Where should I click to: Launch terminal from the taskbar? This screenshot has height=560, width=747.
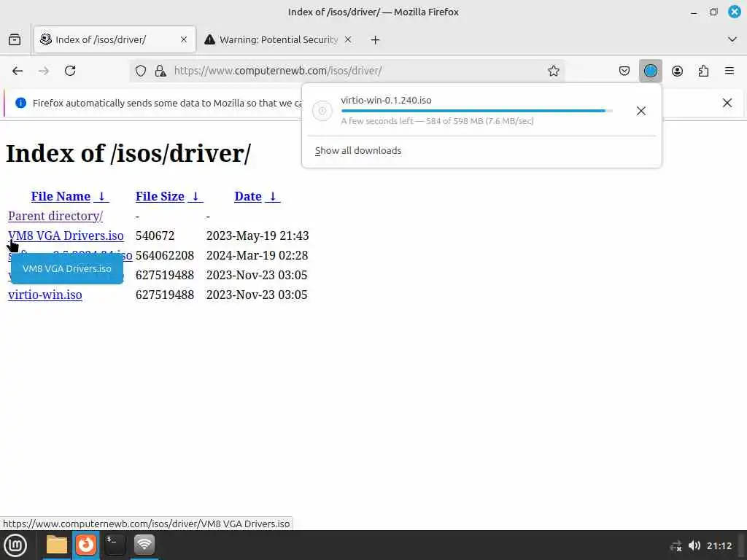(115, 545)
